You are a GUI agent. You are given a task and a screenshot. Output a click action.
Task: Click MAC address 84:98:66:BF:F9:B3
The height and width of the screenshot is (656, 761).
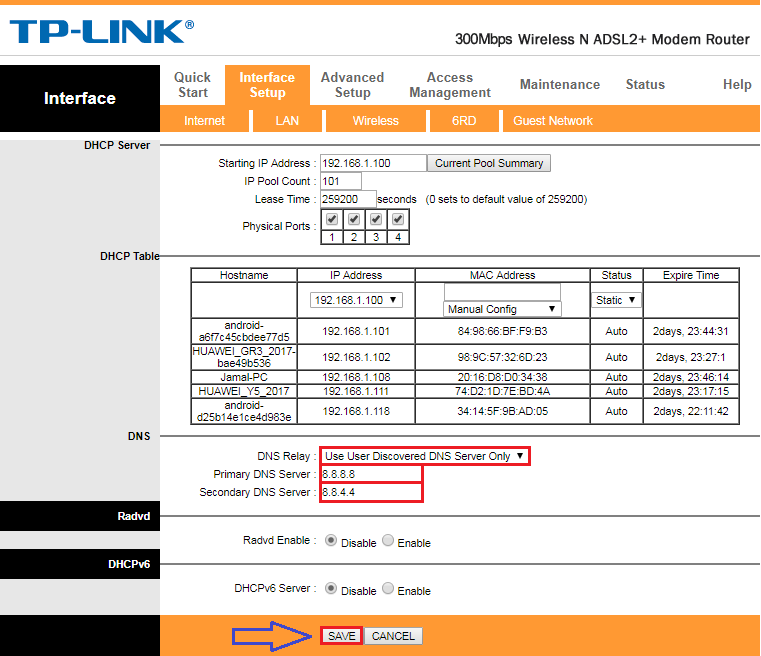pos(502,331)
